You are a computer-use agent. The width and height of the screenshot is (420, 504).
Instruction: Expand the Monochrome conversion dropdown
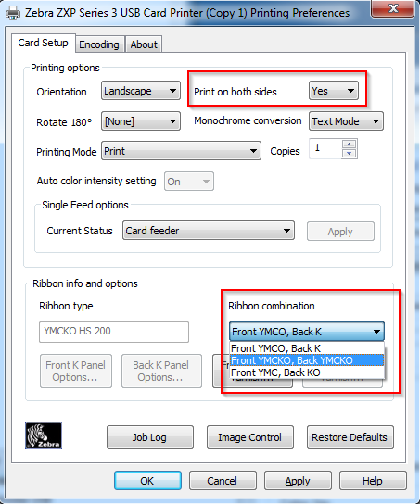pos(346,121)
